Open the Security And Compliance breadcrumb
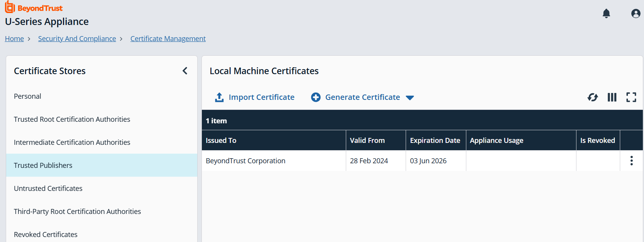The width and height of the screenshot is (644, 242). pos(77,39)
